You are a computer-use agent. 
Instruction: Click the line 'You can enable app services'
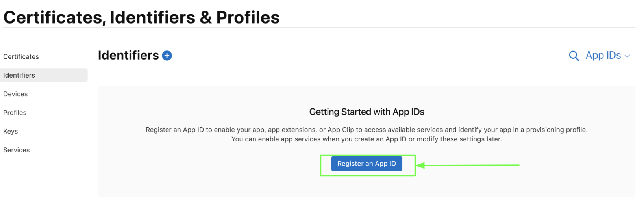[366, 139]
